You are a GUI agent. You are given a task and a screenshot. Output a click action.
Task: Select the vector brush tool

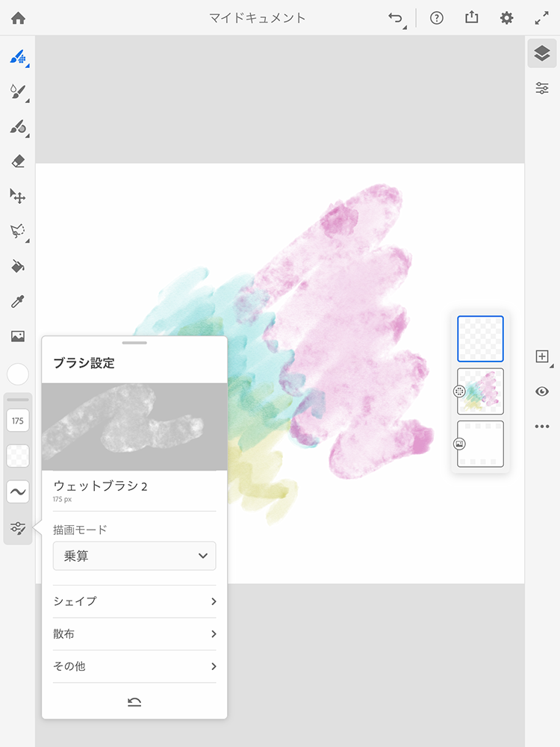(x=19, y=127)
